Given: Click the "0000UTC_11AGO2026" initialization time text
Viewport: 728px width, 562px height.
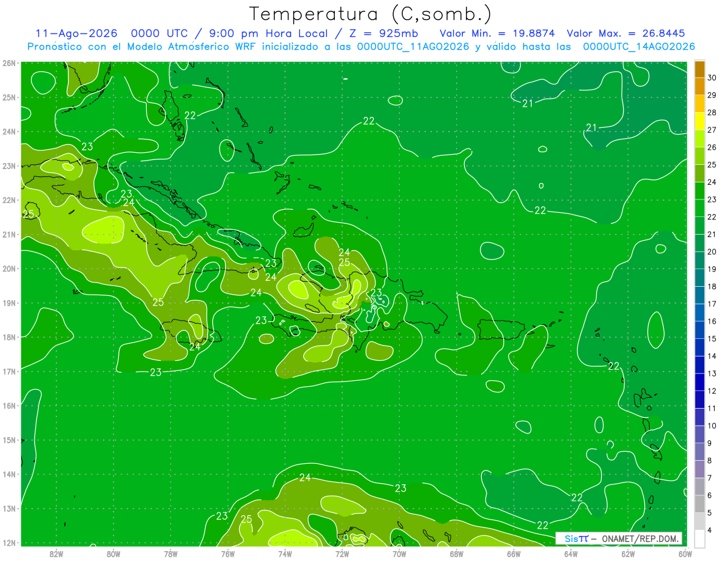Looking at the screenshot, I should click(413, 47).
